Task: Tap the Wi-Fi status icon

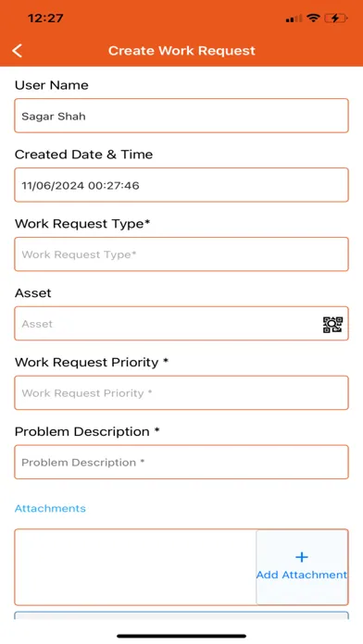Action: pos(313,19)
